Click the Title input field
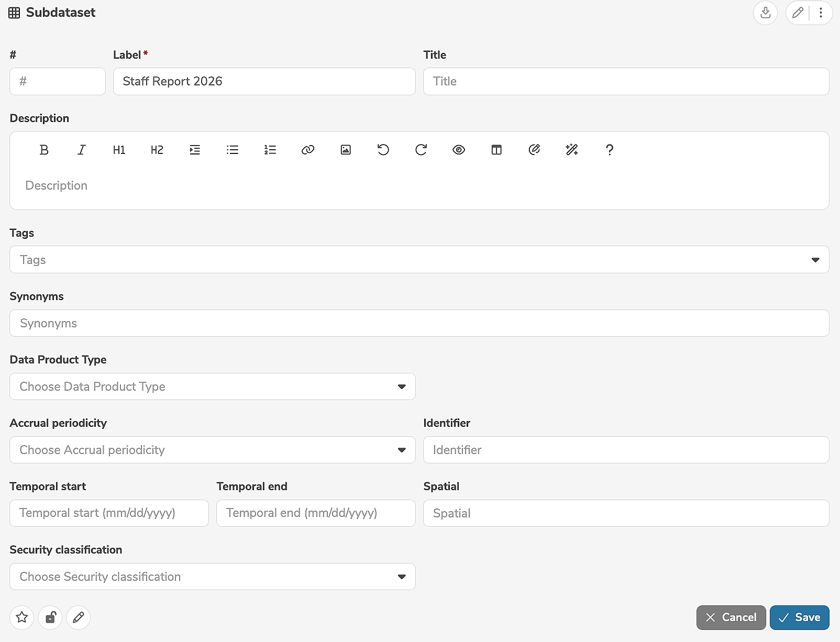Screen dimensions: 840x642 pos(626,81)
